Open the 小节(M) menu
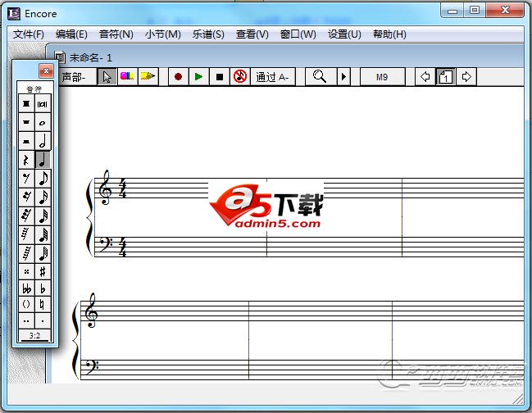This screenshot has width=532, height=413. 162,34
